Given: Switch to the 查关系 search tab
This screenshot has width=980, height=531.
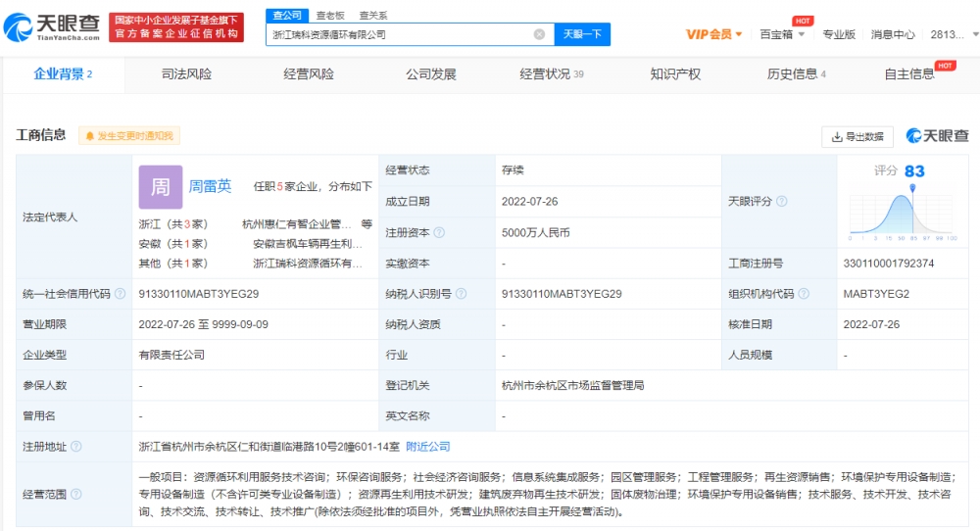Looking at the screenshot, I should (373, 15).
